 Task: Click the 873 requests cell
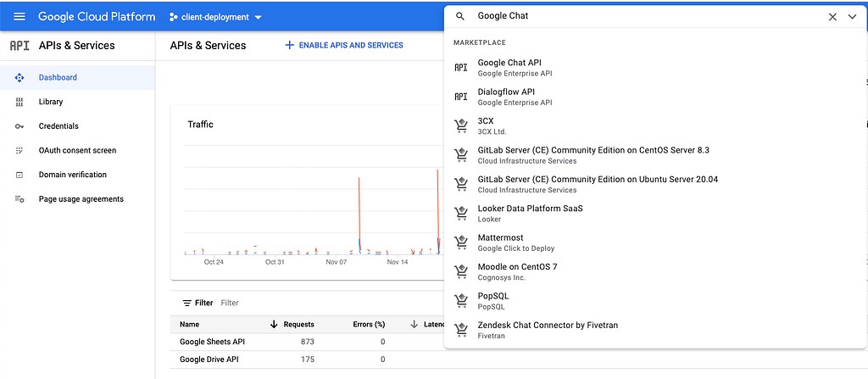click(307, 342)
